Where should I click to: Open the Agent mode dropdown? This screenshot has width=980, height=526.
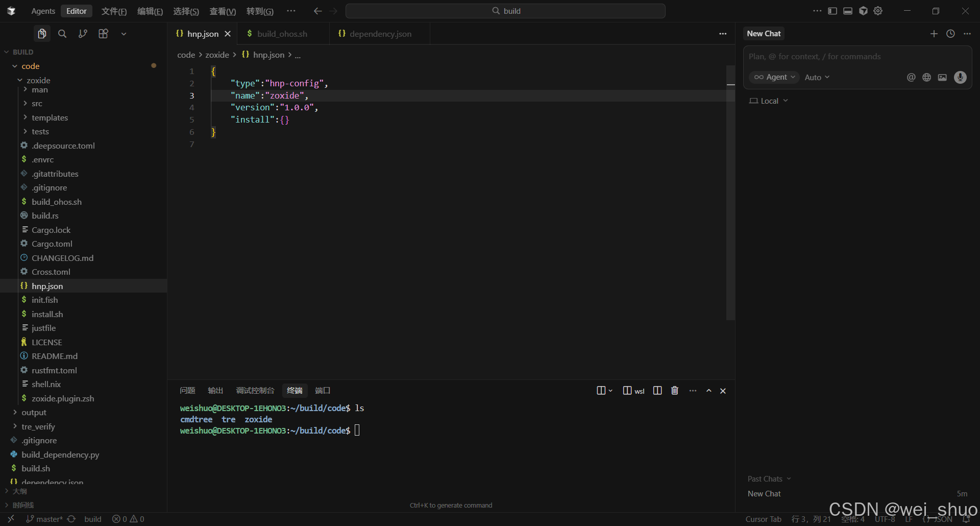coord(774,77)
